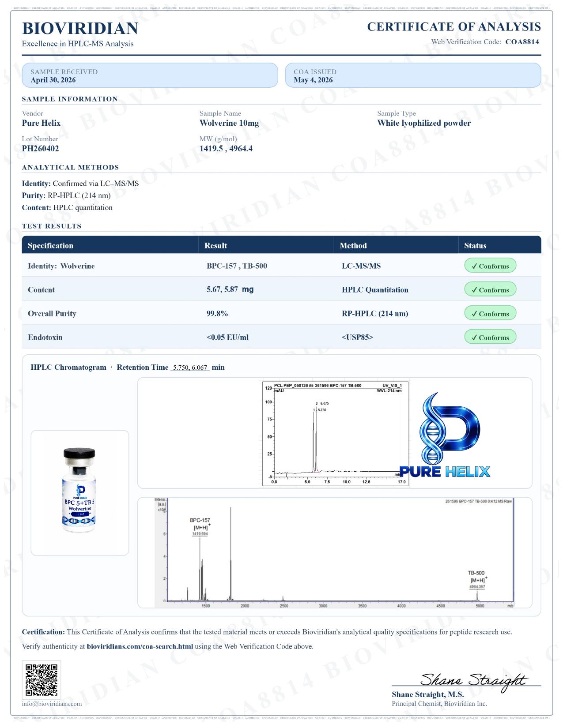Click Identity: Wolverine specification cell
This screenshot has height=728, width=563.
pyautogui.click(x=61, y=266)
